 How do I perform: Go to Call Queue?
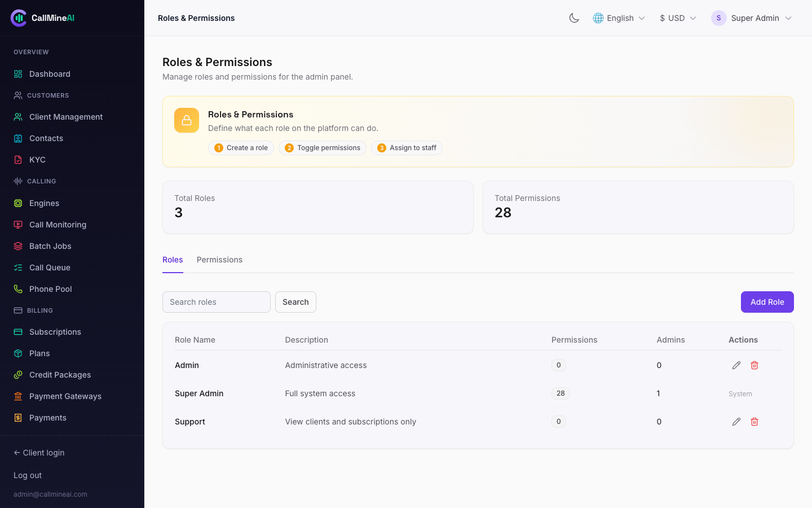coord(72,268)
